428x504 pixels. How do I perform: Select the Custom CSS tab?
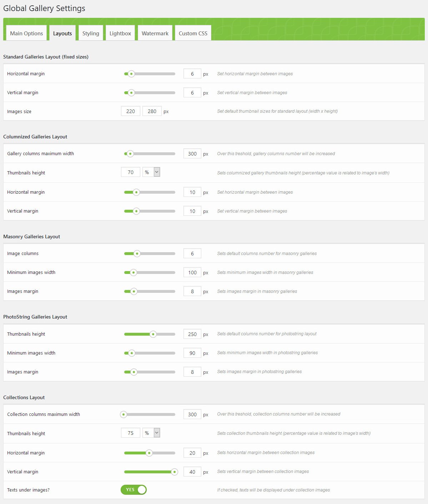[193, 33]
